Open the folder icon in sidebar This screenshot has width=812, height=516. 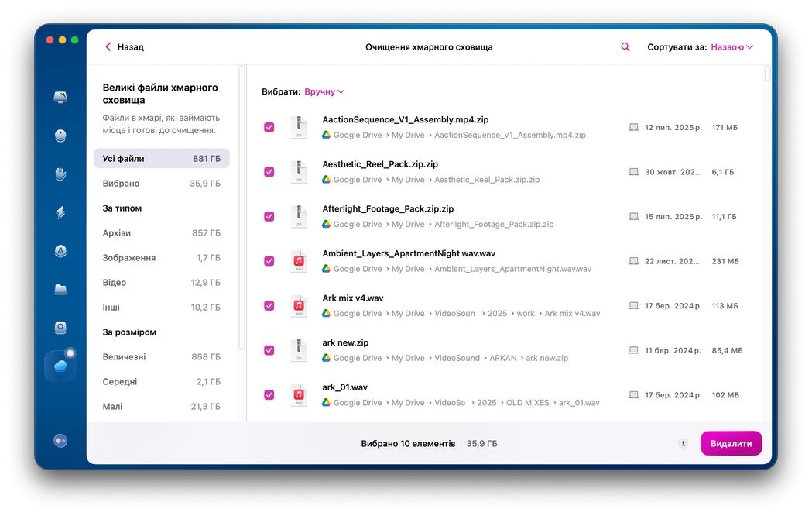pos(60,289)
